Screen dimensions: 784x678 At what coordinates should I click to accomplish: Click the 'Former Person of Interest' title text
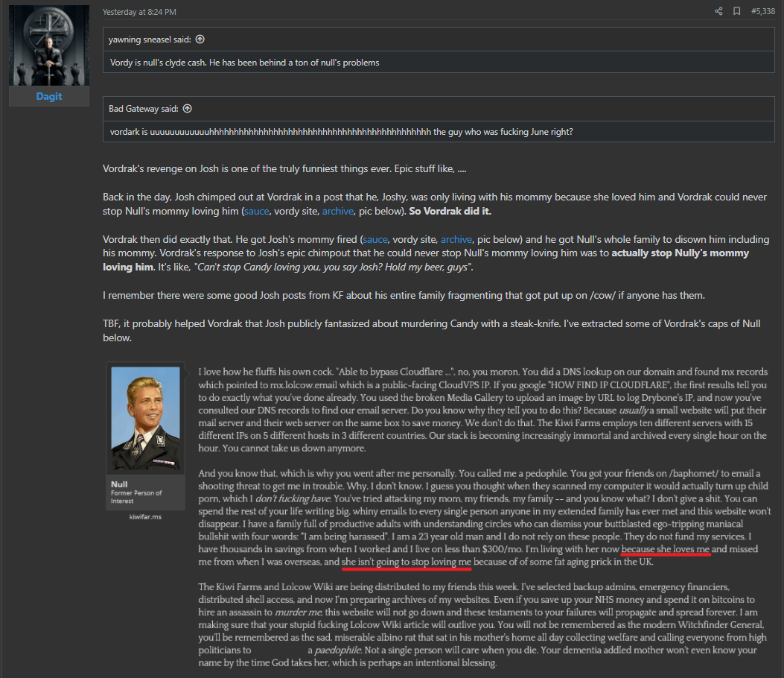pos(136,497)
